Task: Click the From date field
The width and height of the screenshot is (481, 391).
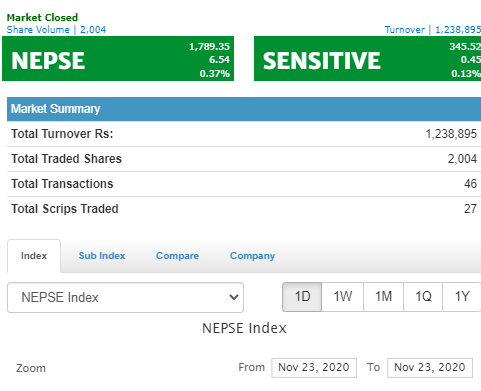Action: click(x=314, y=368)
